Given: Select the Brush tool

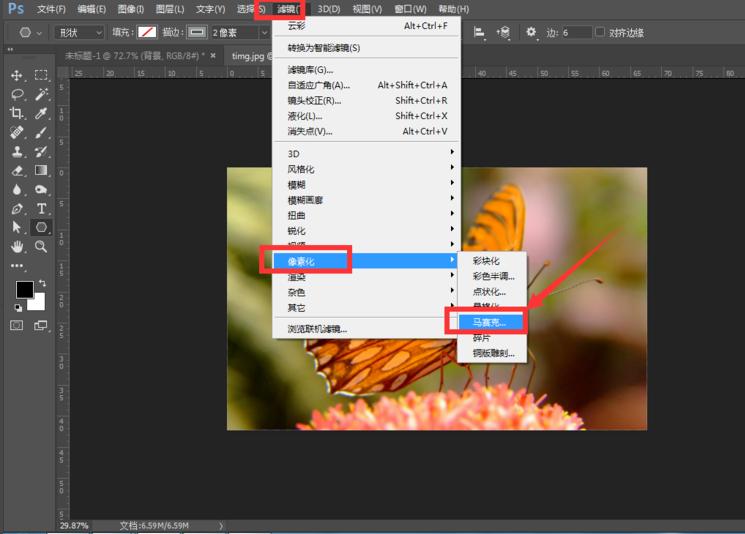Looking at the screenshot, I should click(x=41, y=132).
